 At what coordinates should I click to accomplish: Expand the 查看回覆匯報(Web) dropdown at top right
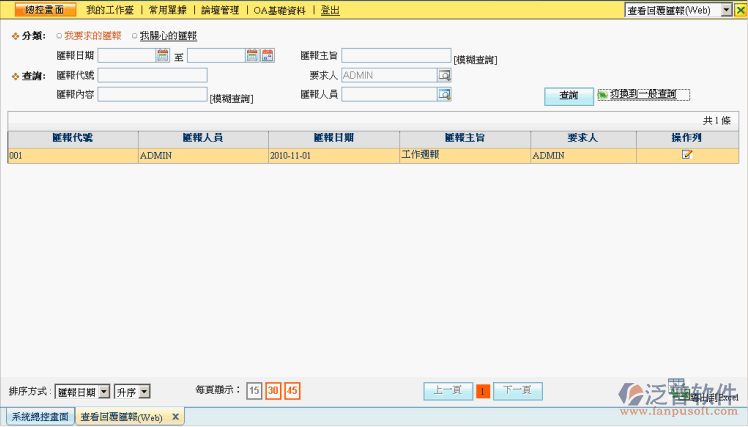(x=726, y=10)
